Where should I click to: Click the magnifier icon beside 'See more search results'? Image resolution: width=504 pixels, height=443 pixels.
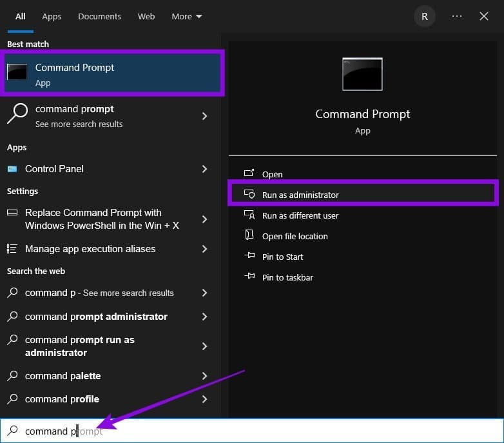(x=17, y=113)
